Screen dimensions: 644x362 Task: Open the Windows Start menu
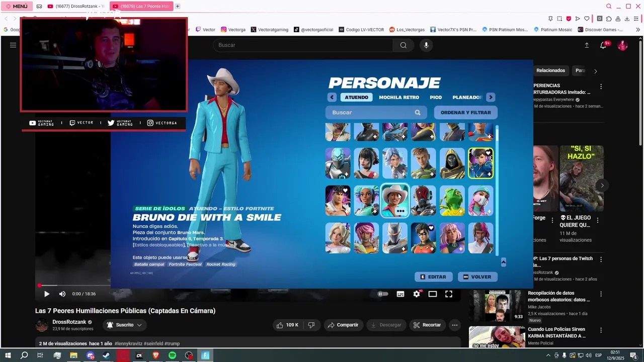pos(8,355)
